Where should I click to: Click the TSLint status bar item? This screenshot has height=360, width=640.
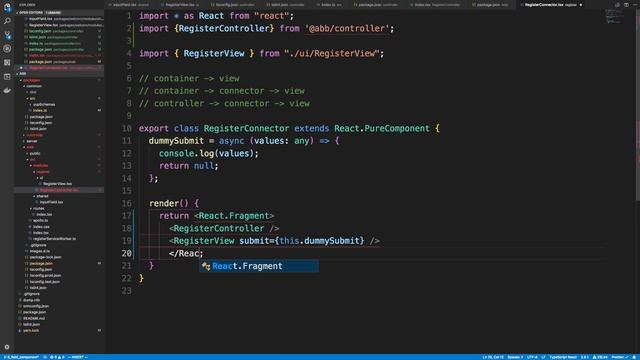pyautogui.click(x=600, y=357)
